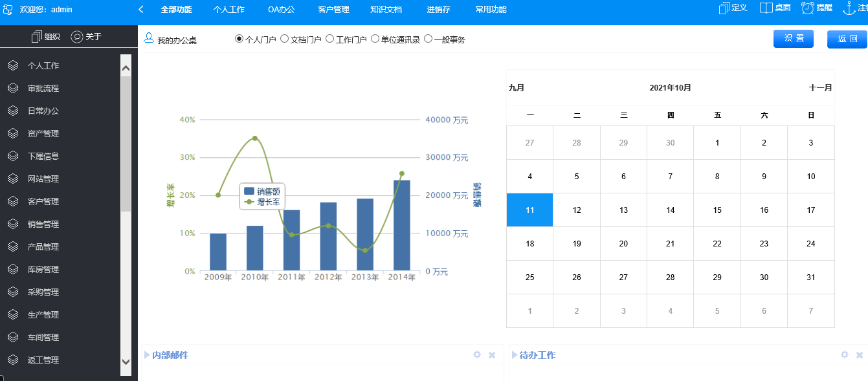Click the layers icon beside 网站管理
Screen dimensions: 868x381
tap(12, 179)
